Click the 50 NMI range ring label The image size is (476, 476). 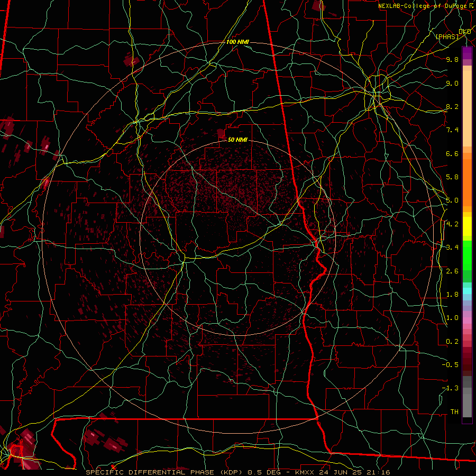tap(237, 140)
